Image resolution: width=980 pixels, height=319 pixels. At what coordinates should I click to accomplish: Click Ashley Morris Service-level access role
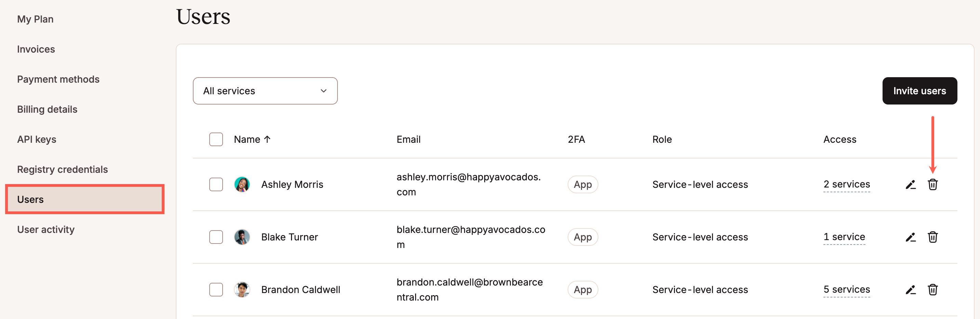[x=700, y=184]
